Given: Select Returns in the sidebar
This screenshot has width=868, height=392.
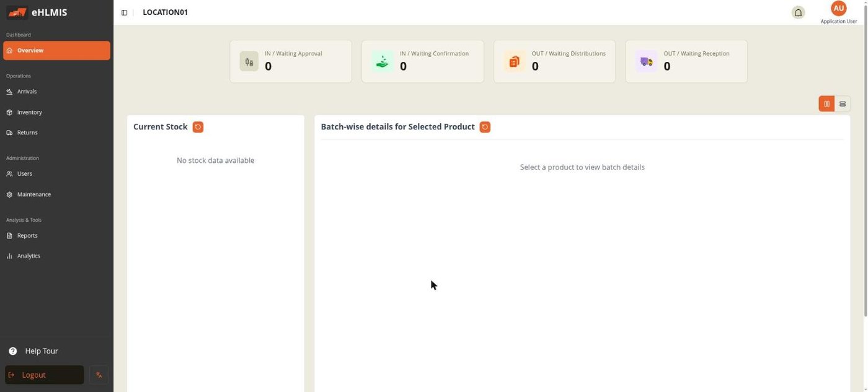Looking at the screenshot, I should point(56,133).
